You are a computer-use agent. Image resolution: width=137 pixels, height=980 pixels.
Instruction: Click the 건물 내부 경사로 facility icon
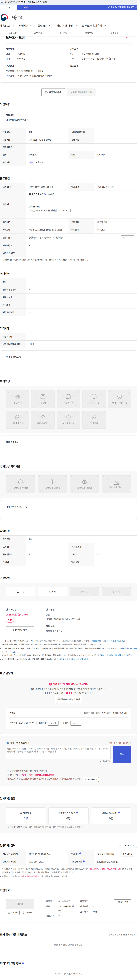point(116,484)
